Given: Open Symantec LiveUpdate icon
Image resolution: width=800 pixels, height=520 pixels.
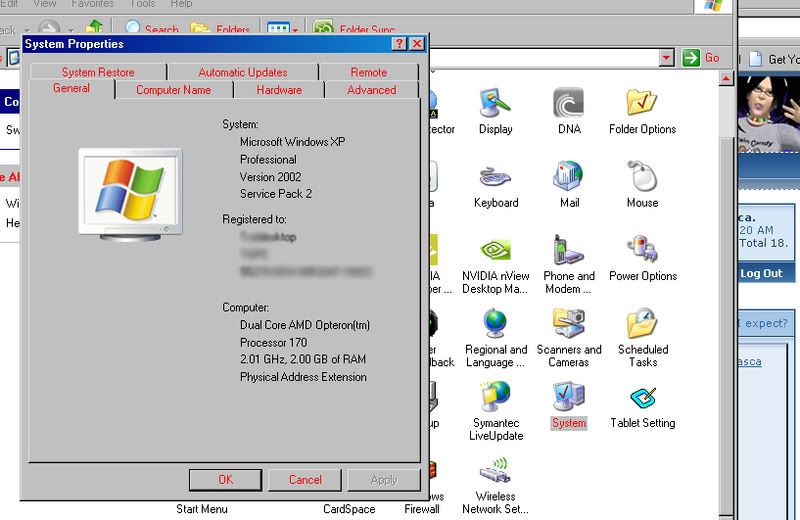Looking at the screenshot, I should click(x=495, y=411).
